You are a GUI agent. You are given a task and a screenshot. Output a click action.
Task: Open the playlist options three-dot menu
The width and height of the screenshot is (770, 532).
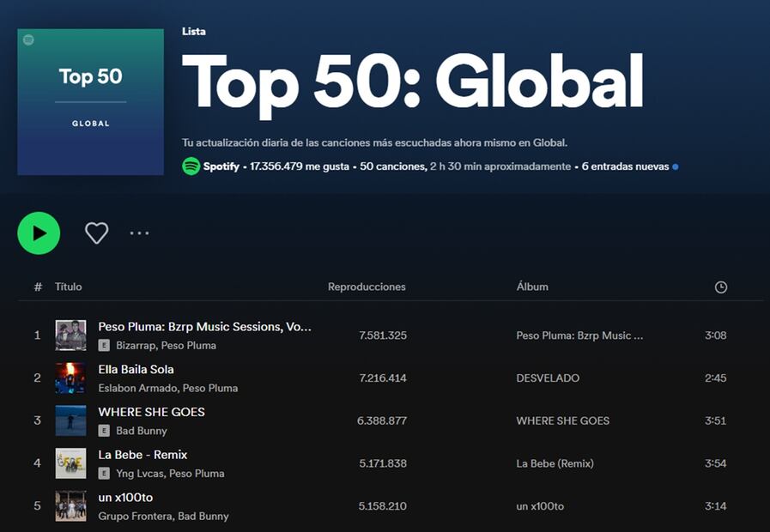pos(139,233)
